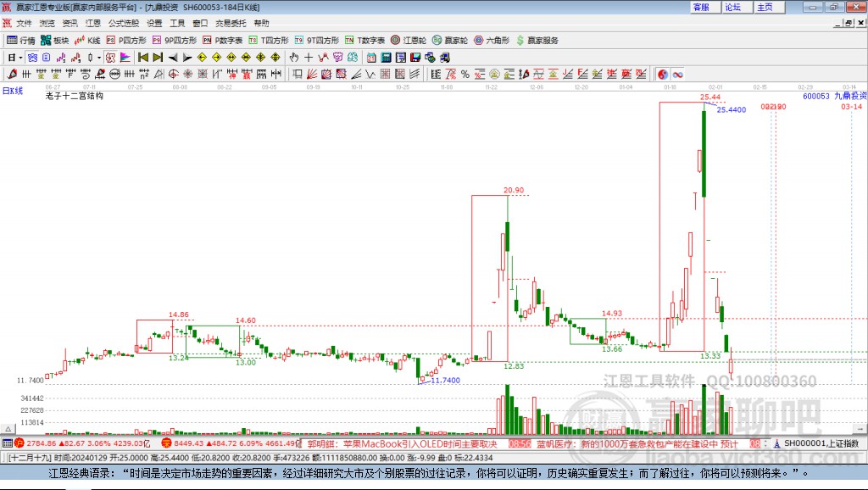Viewport: 868px width, 490px height.
Task: Click the 深 index badge in status bar
Action: (x=166, y=443)
